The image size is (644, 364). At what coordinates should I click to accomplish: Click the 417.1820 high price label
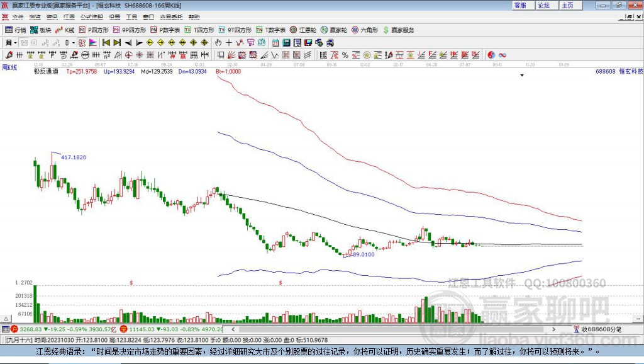pos(74,157)
